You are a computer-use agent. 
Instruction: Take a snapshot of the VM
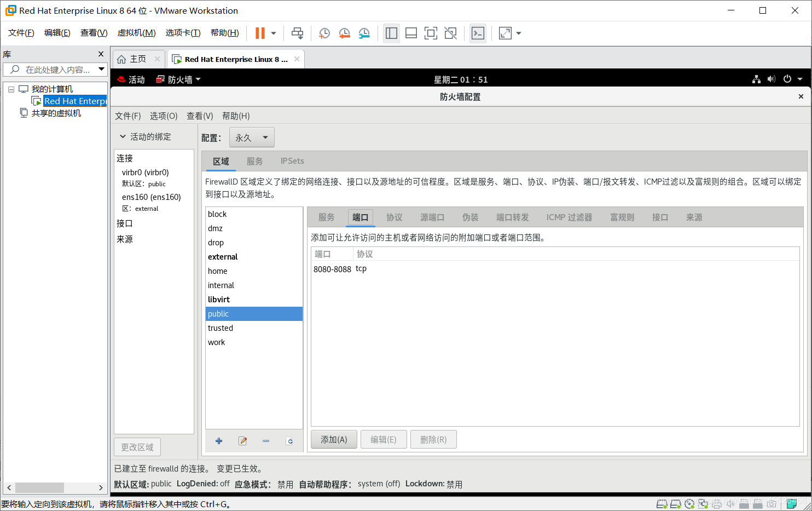[324, 33]
